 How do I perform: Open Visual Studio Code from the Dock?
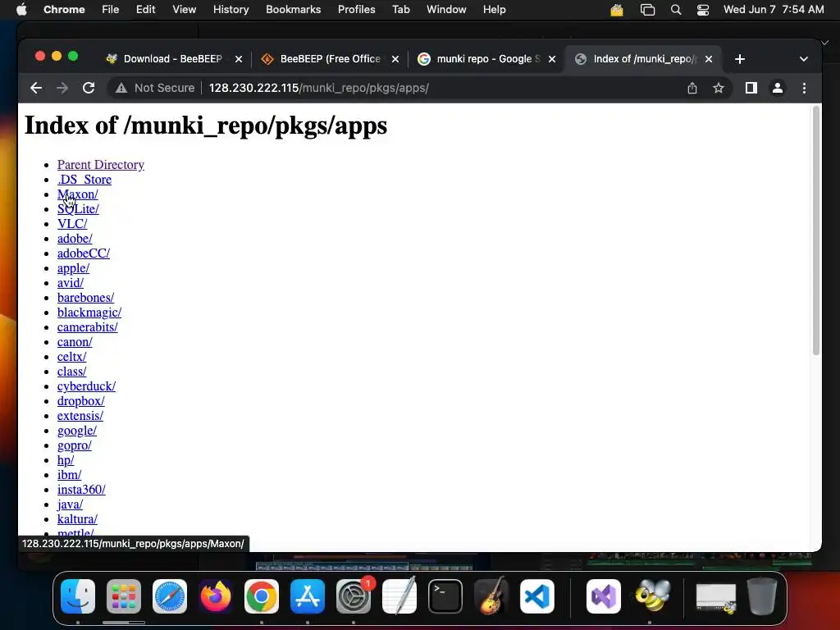click(537, 596)
